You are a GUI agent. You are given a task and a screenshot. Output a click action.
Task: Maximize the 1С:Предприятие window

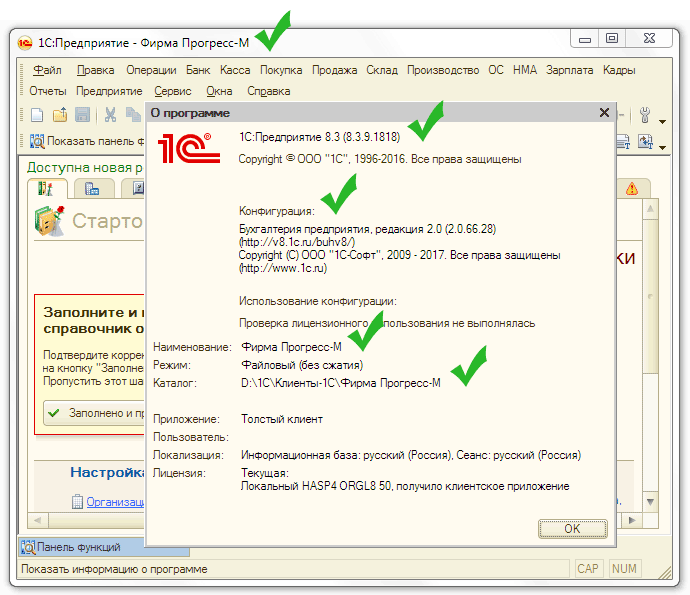(x=612, y=39)
